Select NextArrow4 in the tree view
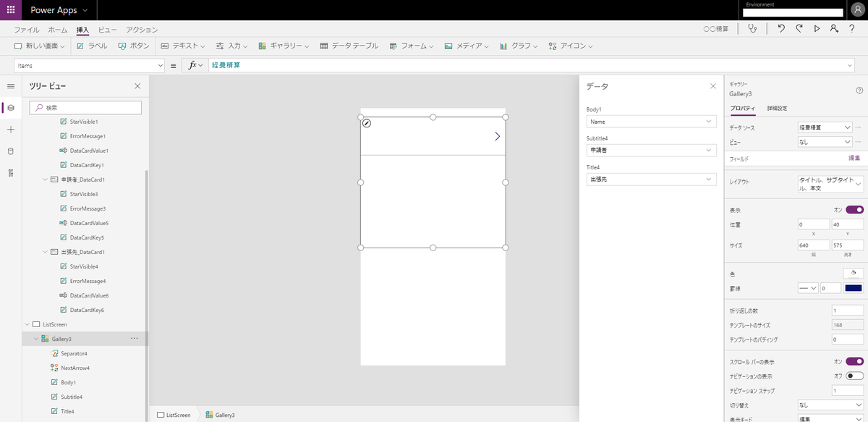The width and height of the screenshot is (868, 422). click(x=75, y=368)
